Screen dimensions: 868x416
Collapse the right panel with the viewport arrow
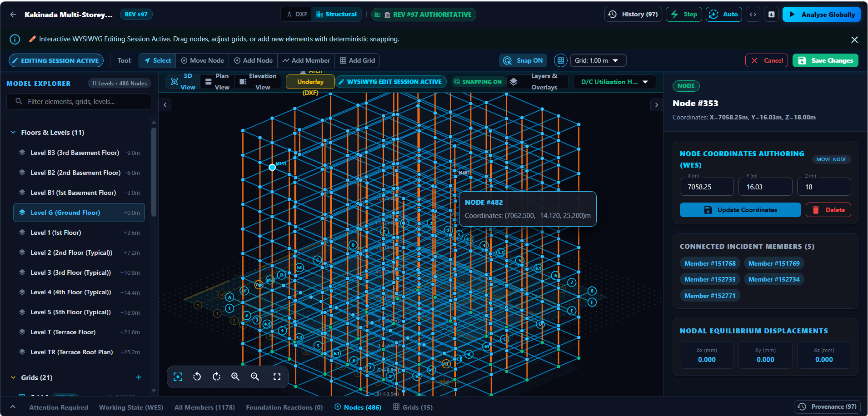tap(656, 105)
